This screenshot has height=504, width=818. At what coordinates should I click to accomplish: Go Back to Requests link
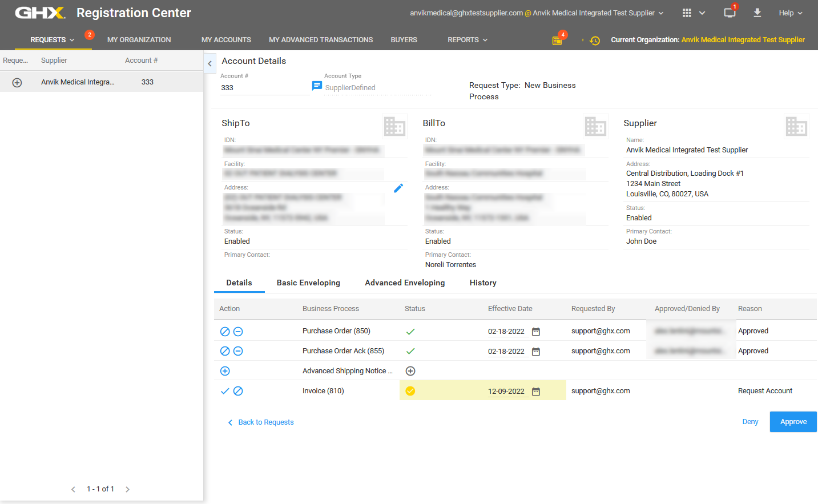coord(265,422)
